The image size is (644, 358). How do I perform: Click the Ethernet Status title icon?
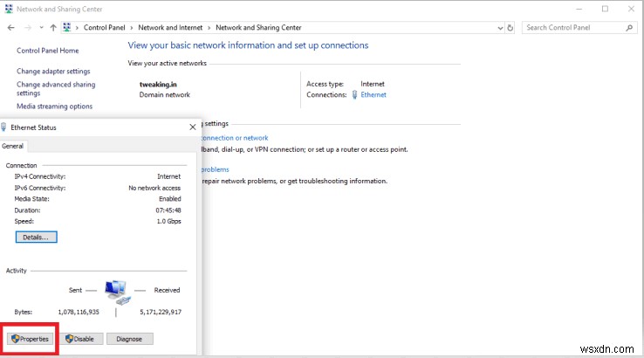[4, 127]
